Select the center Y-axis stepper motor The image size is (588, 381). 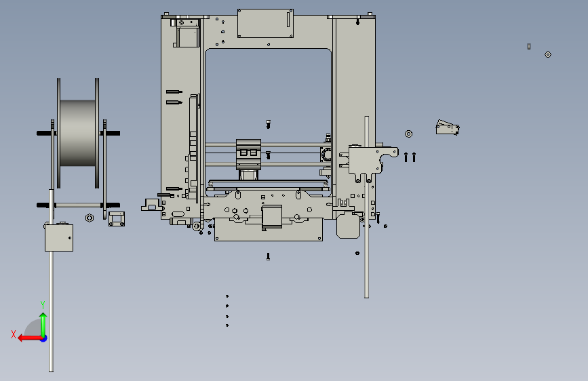click(x=272, y=216)
